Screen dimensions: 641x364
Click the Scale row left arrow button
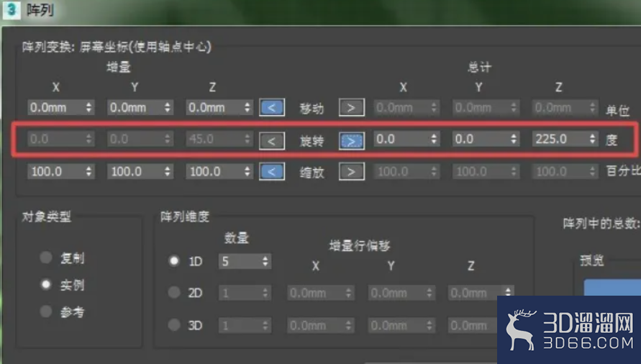[272, 171]
